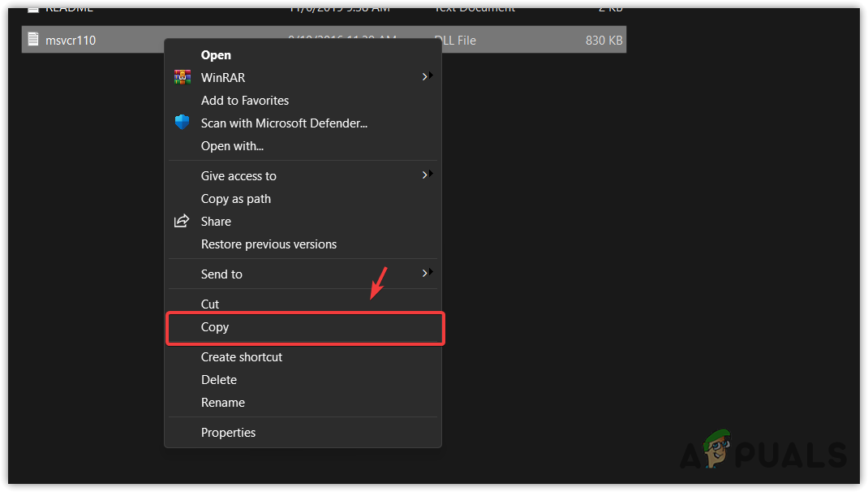Click the Microsoft Defender shield icon

coord(182,123)
